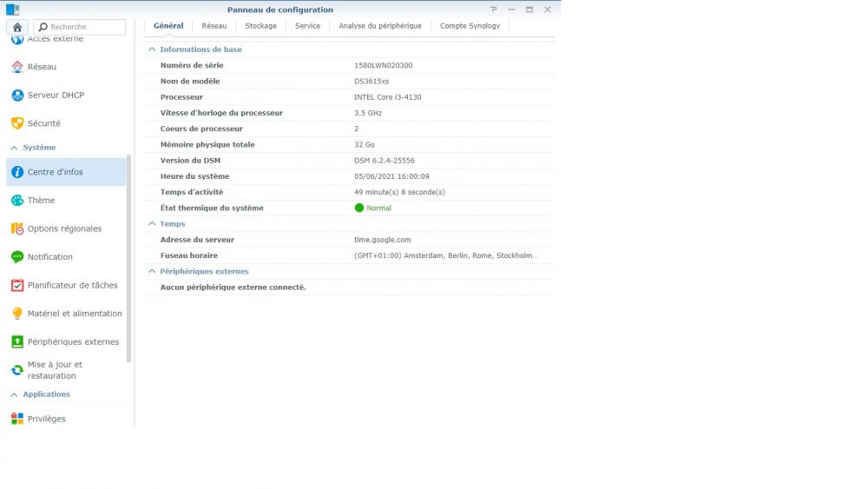
Task: Click uptime 49 minute(s) 8 seconde(s)
Action: (399, 192)
